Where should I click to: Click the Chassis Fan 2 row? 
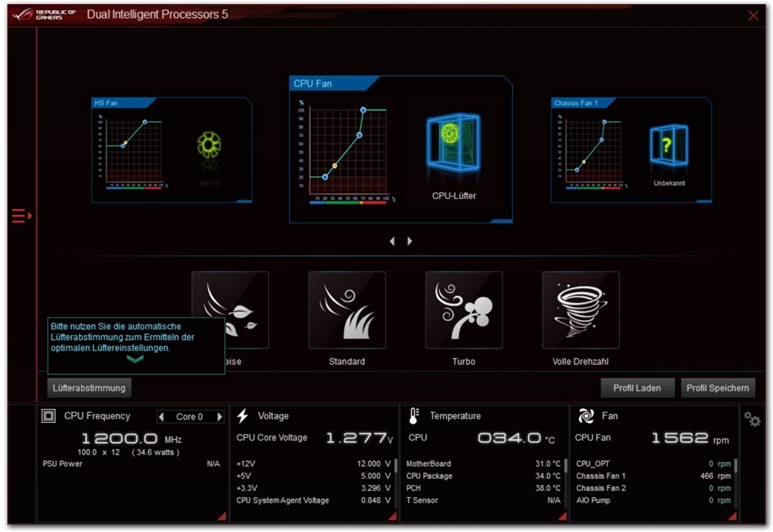coord(654,488)
